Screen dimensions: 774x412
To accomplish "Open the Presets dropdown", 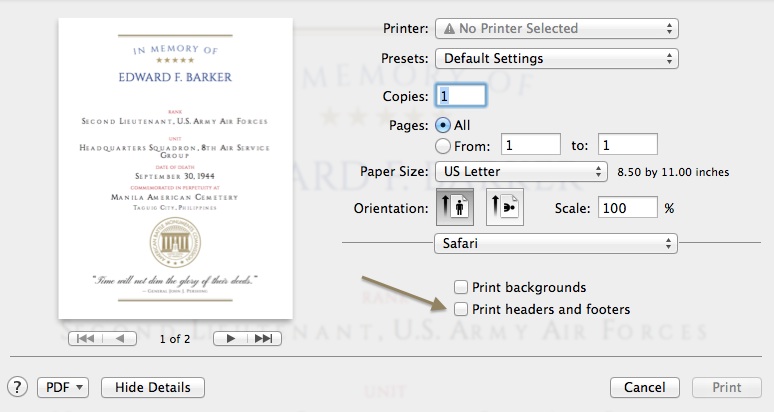I will coord(556,58).
